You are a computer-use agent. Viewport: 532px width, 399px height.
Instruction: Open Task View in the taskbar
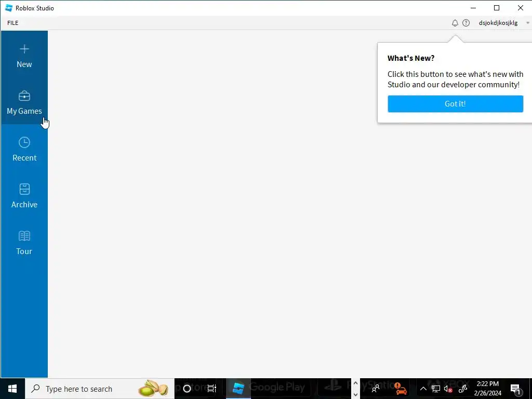coord(212,389)
